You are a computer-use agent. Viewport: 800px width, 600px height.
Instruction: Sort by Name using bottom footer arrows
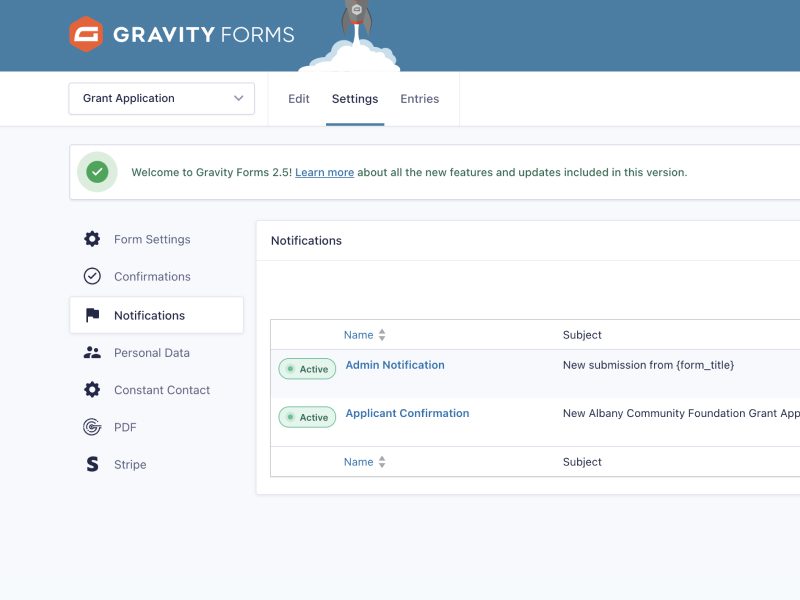(382, 462)
